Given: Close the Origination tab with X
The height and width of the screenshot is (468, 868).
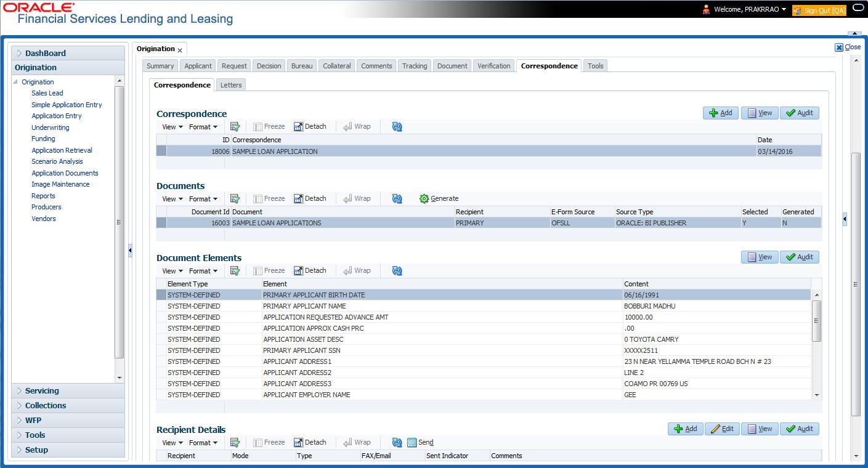Looking at the screenshot, I should point(180,50).
